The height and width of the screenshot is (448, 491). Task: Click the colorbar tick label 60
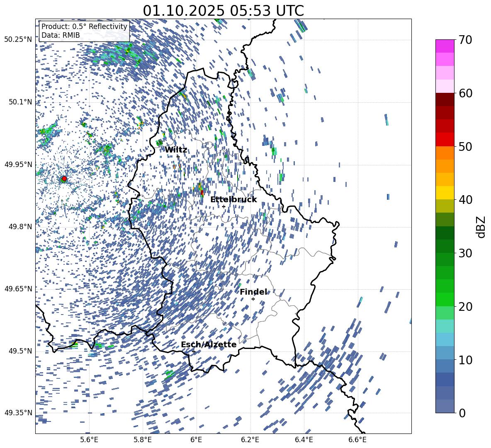click(465, 93)
